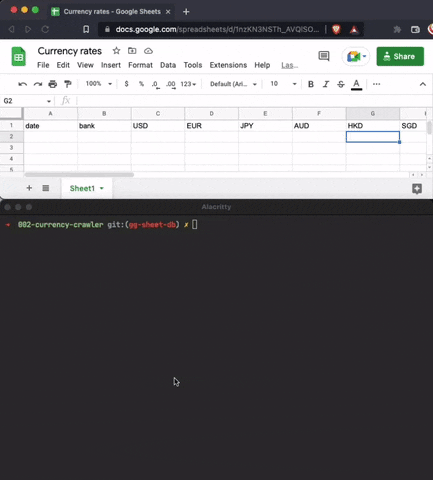
Task: Click the move-to-folder icon beside title
Action: tap(132, 51)
